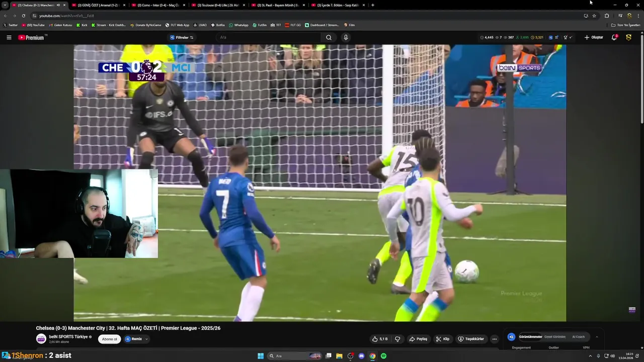Open beIN SPORTS Türkiye channel name
Screen dimensions: 644x362
coord(68,337)
